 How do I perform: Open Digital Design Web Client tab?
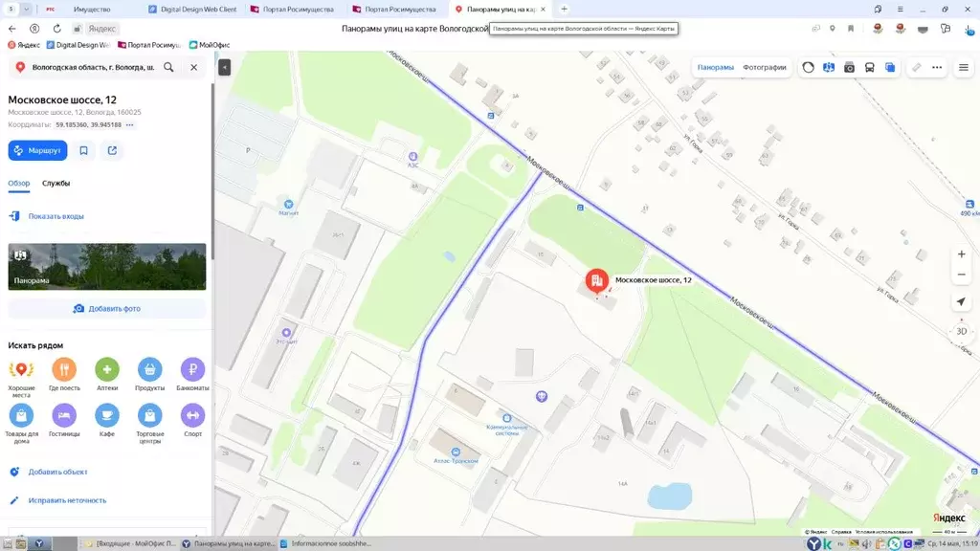click(192, 10)
